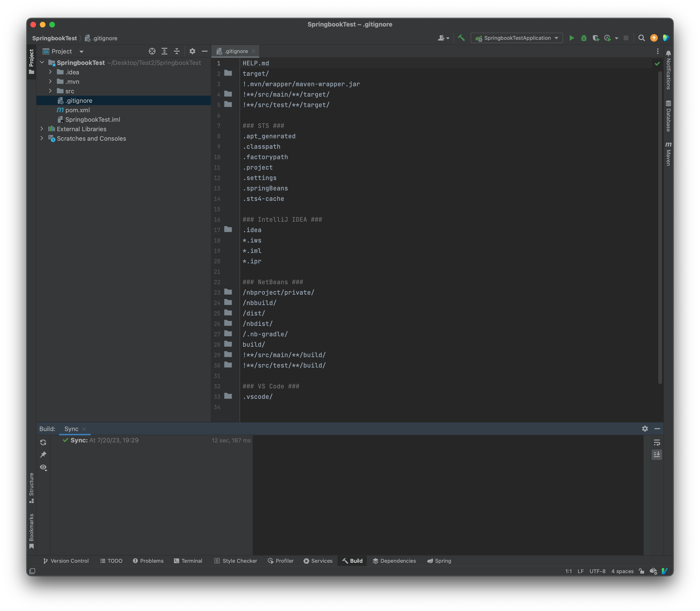700x611 pixels.
Task: Run the SpringbookTestApplication with the play icon
Action: coord(572,38)
